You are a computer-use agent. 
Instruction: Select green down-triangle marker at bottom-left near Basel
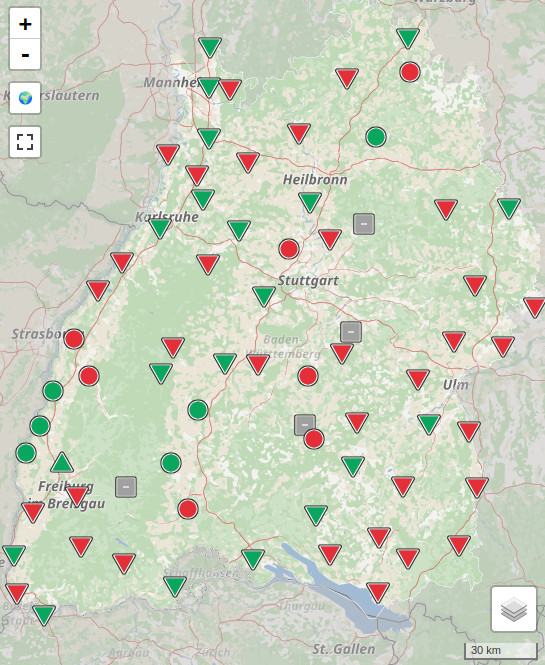(x=44, y=615)
